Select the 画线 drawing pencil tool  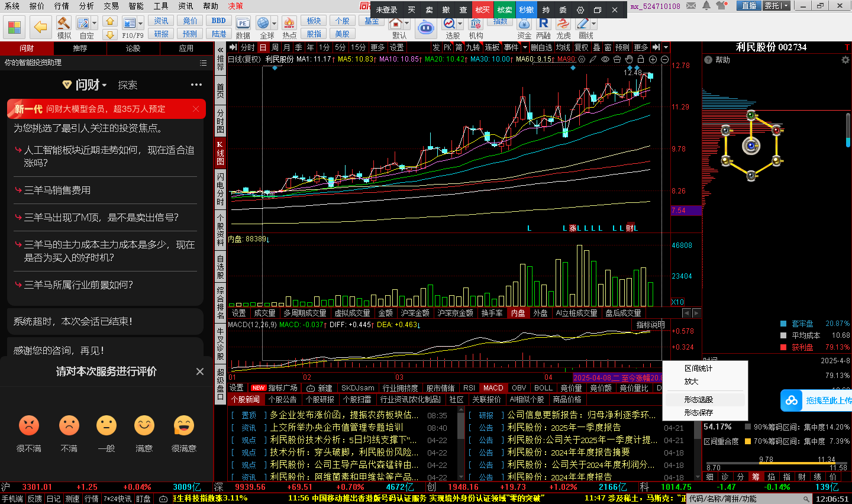583,23
